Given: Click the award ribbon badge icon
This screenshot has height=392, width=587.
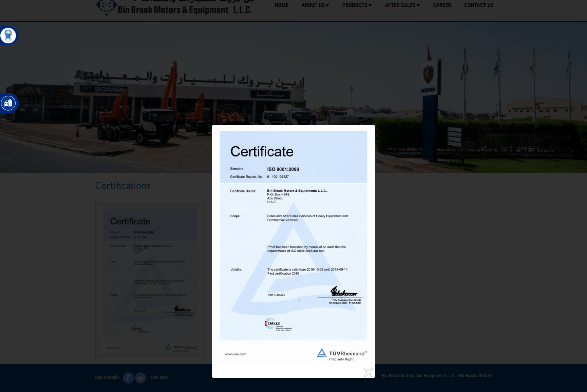Looking at the screenshot, I should tap(8, 36).
